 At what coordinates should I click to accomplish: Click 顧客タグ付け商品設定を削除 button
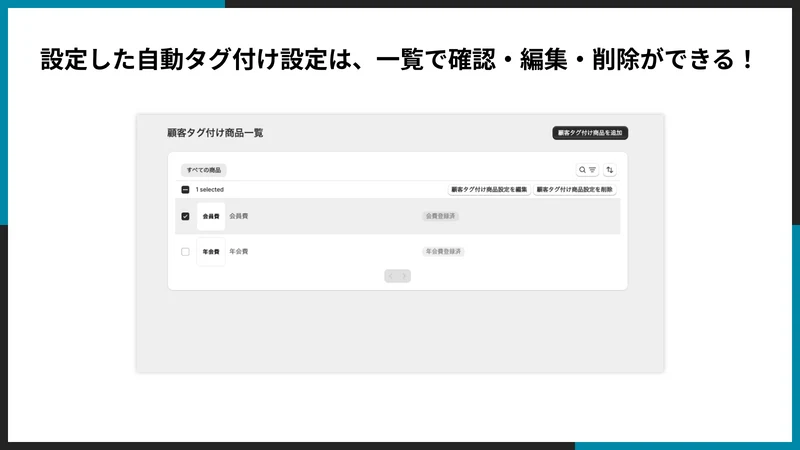coord(574,189)
